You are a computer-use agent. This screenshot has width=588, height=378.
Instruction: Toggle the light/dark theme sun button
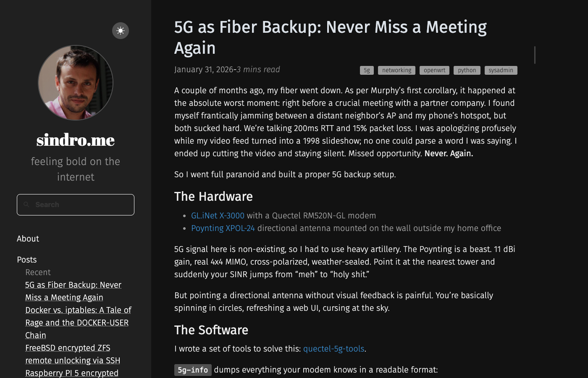point(121,31)
